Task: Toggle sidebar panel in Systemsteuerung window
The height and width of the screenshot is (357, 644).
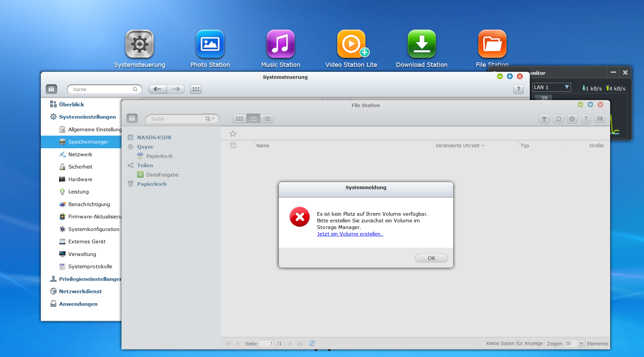Action: click(x=51, y=89)
